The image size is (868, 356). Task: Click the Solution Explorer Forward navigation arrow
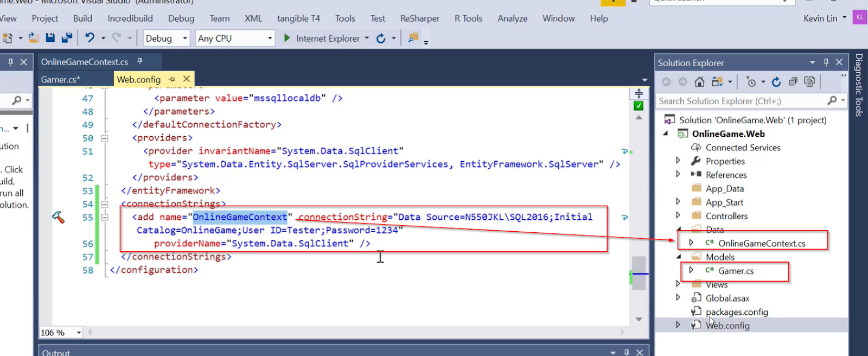click(x=683, y=82)
